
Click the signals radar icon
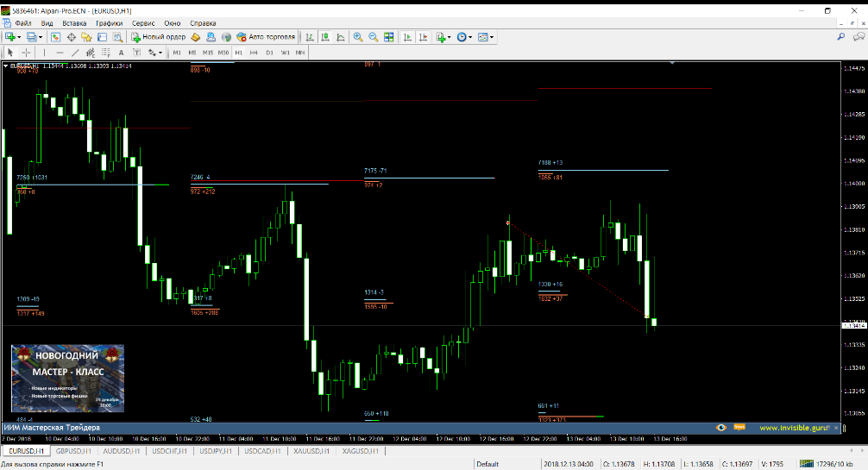(x=226, y=37)
